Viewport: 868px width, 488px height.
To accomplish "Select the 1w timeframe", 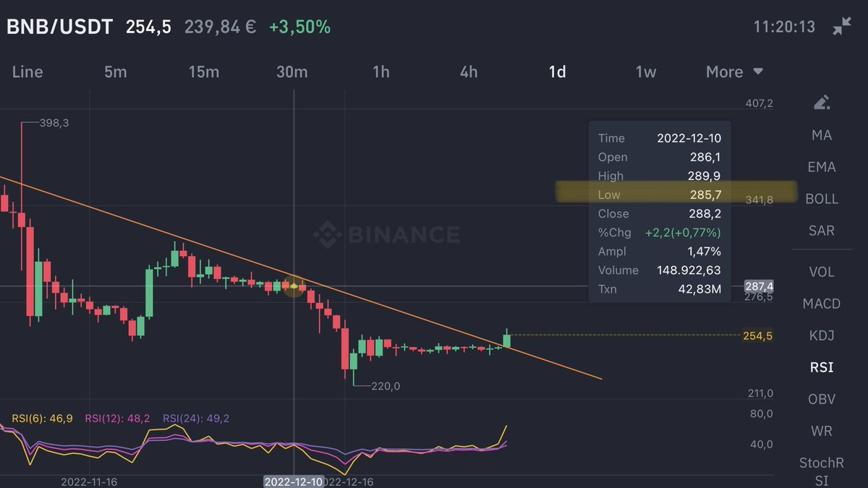I will [646, 72].
